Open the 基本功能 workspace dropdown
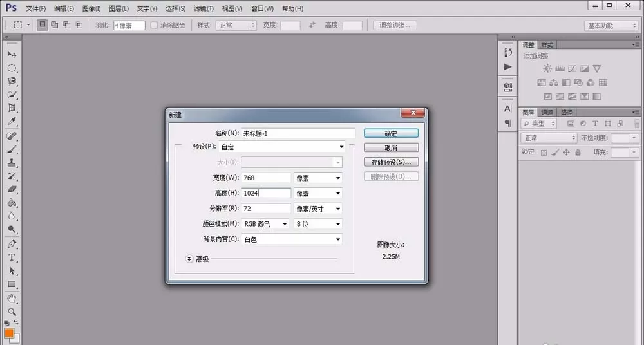 pos(611,26)
